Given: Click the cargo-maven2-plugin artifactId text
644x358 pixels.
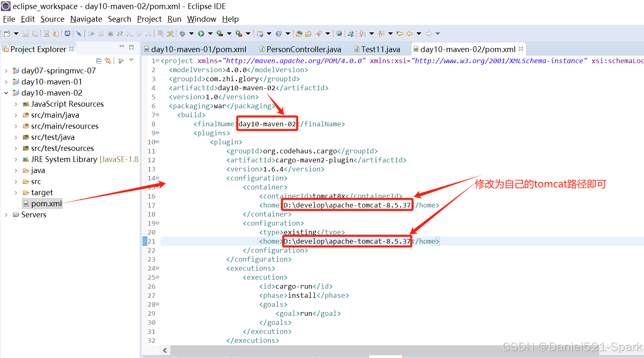Looking at the screenshot, I should coord(314,160).
